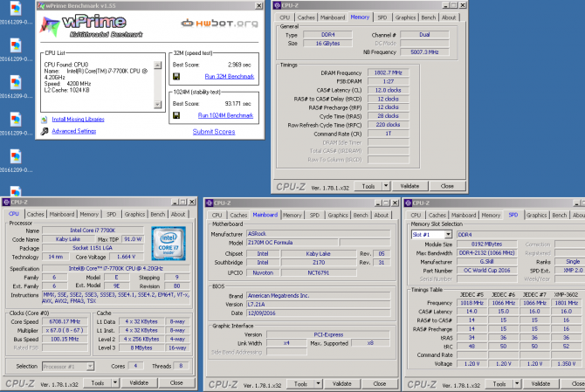Viewport: 585px width, 392px height.
Task: Click the CPU-Z title icon of the Mainboard window
Action: [x=210, y=203]
